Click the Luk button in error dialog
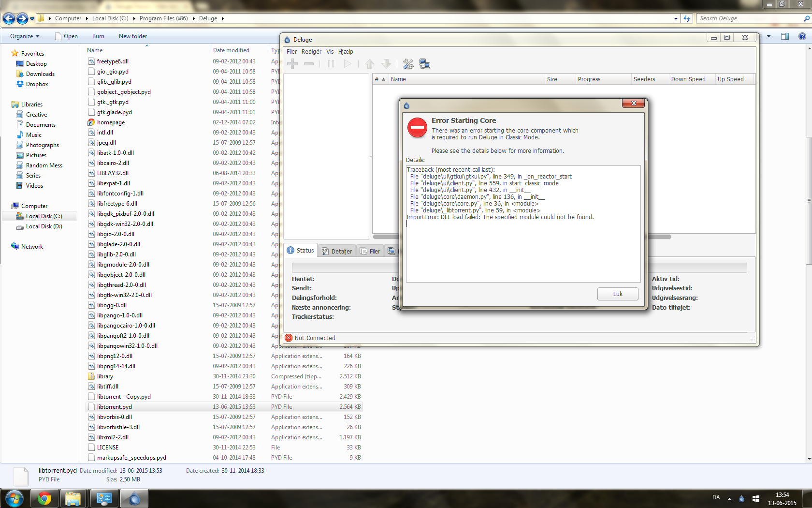The image size is (812, 508). point(618,294)
